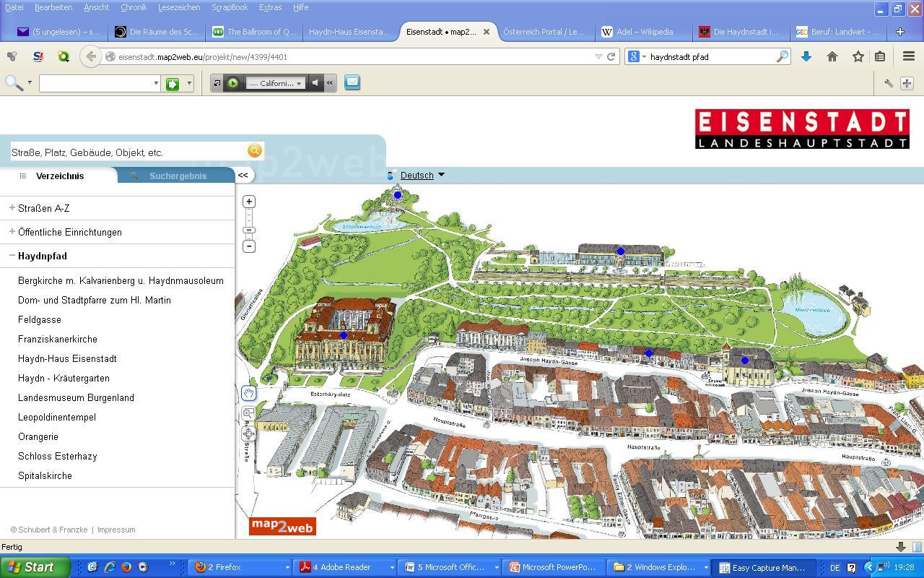Close the Eisenstadt map2web tab
The image size is (924, 578).
(487, 32)
